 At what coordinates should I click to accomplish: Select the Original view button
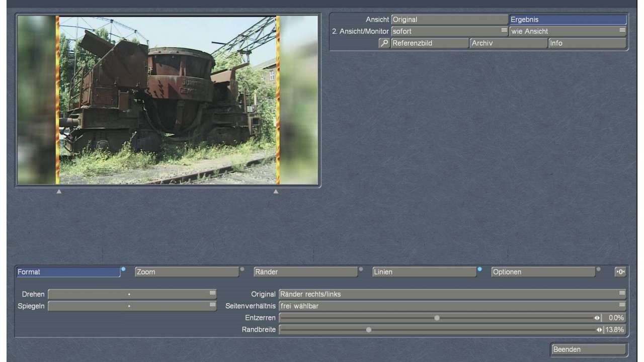click(449, 20)
